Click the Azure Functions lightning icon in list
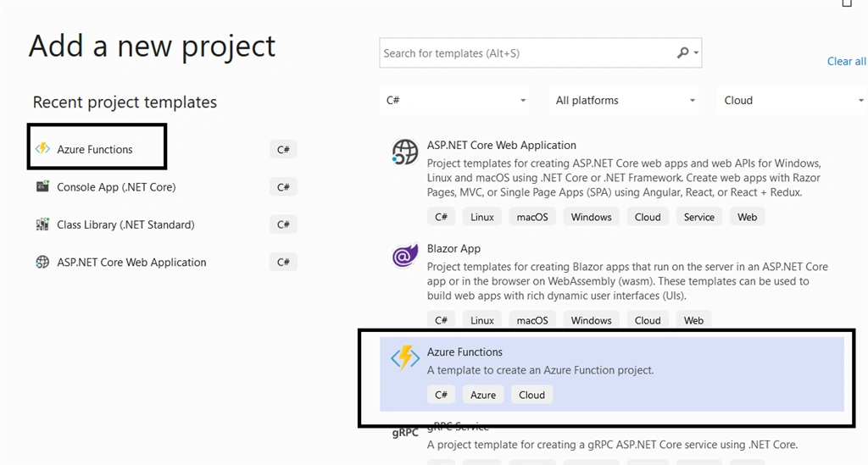The height and width of the screenshot is (465, 868). [x=404, y=357]
